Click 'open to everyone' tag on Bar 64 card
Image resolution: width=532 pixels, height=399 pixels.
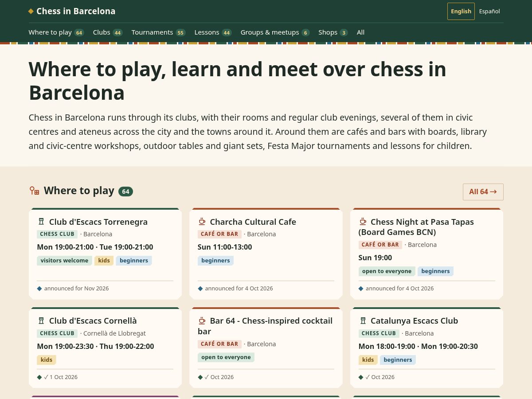pos(226,357)
